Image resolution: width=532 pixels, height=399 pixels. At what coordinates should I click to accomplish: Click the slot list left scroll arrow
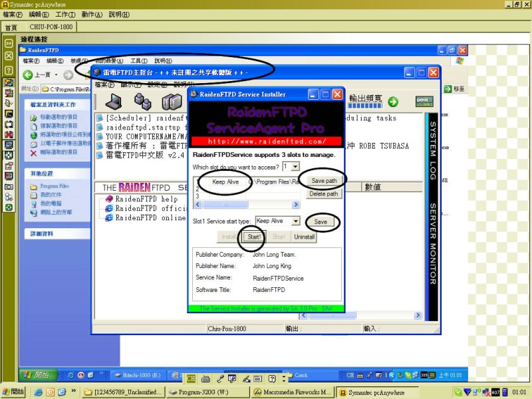pos(198,205)
